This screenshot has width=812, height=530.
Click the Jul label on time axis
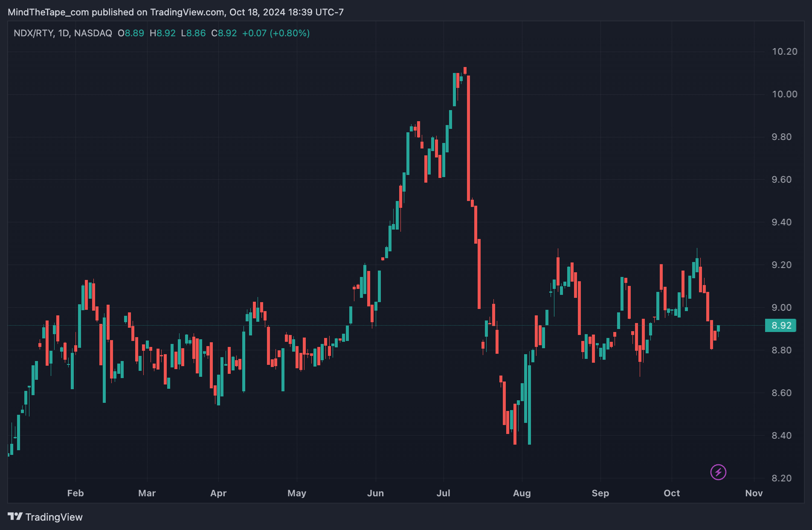pyautogui.click(x=444, y=493)
